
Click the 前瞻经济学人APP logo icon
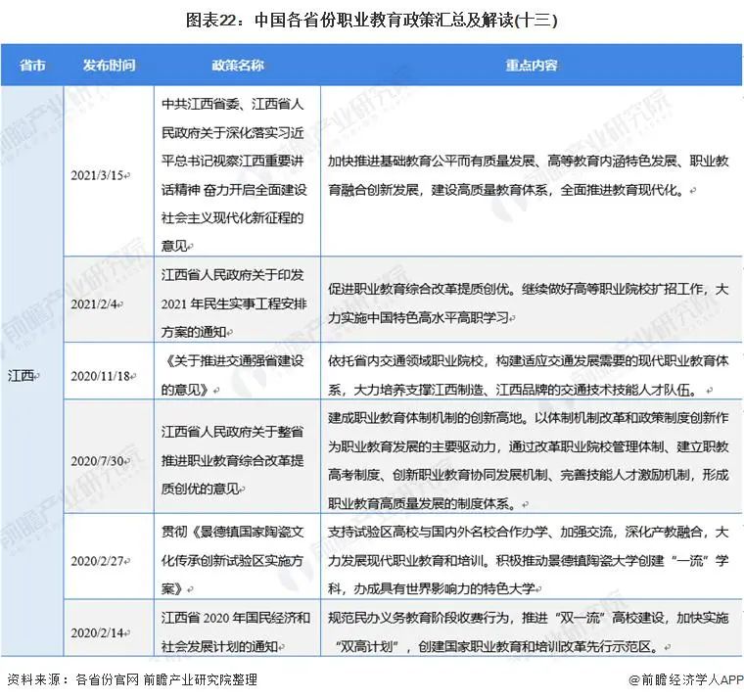click(620, 678)
